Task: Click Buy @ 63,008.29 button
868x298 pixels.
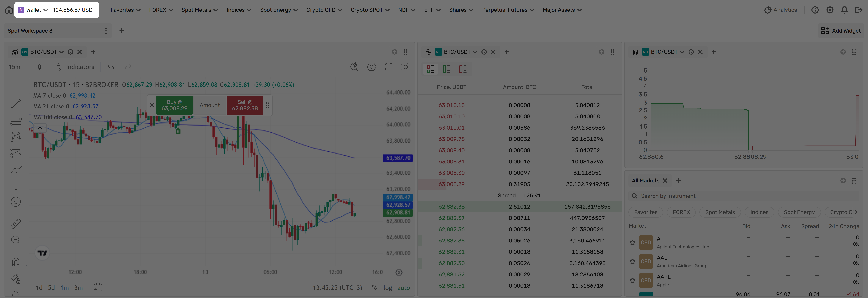Action: click(x=174, y=105)
